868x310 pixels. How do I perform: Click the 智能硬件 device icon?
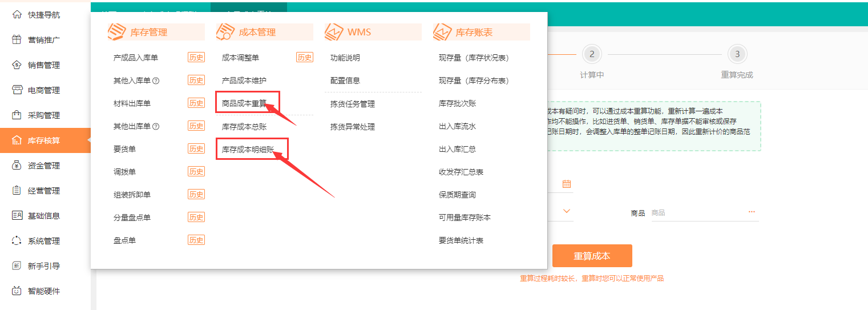17,291
